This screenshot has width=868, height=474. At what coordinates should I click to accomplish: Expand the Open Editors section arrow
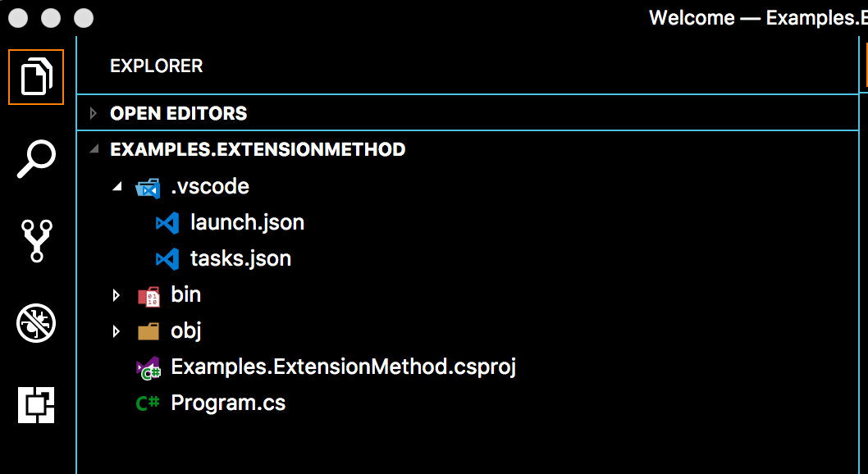[x=93, y=113]
